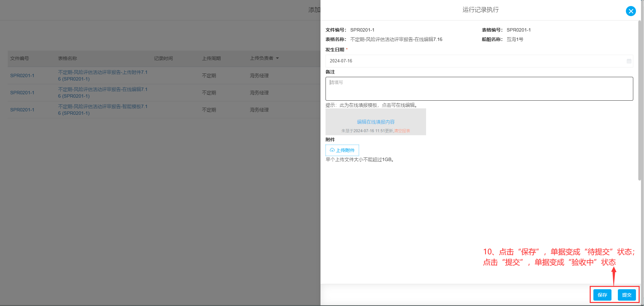This screenshot has height=306, width=644.
Task: Click the 表格编号 value SPR0201-1
Action: click(519, 30)
